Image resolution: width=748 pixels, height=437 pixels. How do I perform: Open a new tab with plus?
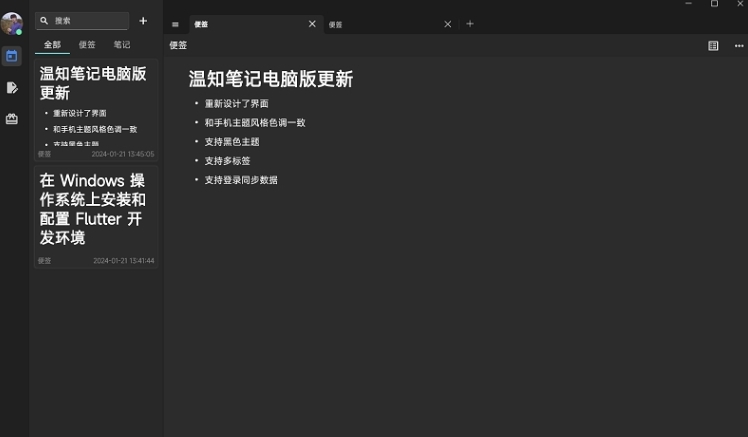(x=470, y=23)
